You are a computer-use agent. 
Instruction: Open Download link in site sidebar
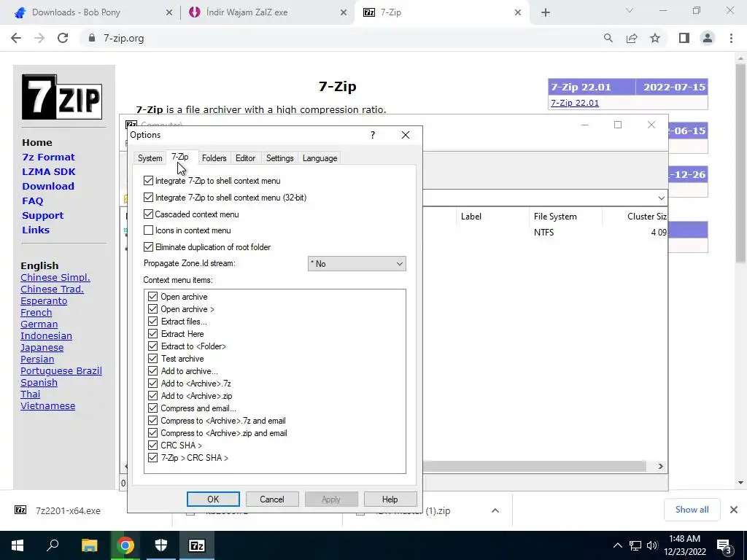48,186
